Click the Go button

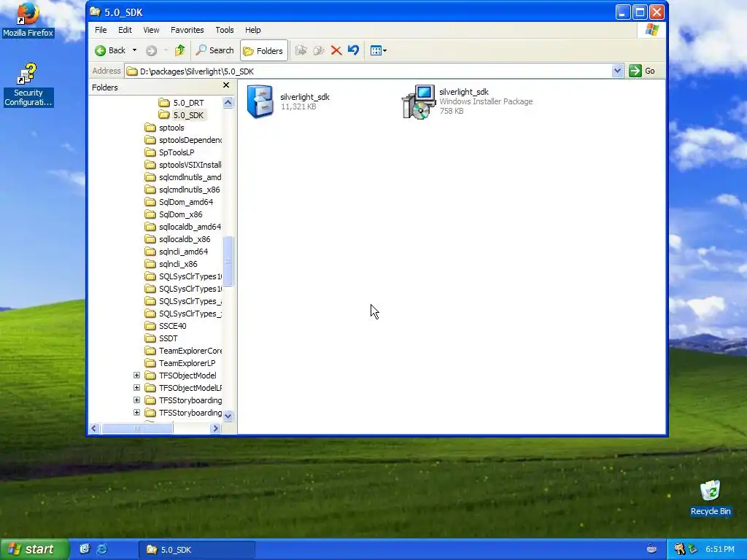point(642,71)
